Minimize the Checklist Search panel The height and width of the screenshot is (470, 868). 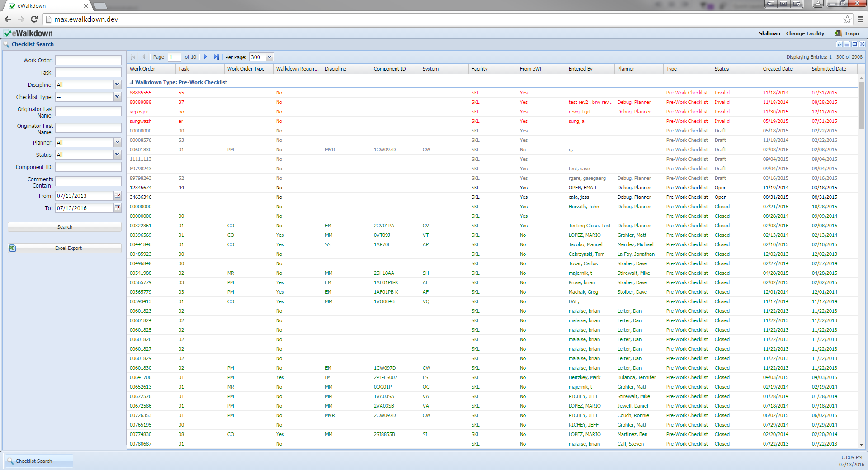[847, 44]
